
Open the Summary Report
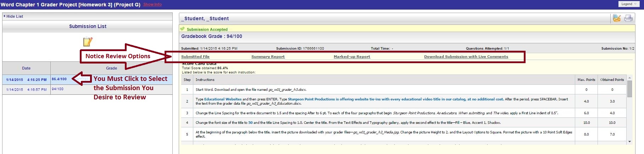(x=268, y=57)
